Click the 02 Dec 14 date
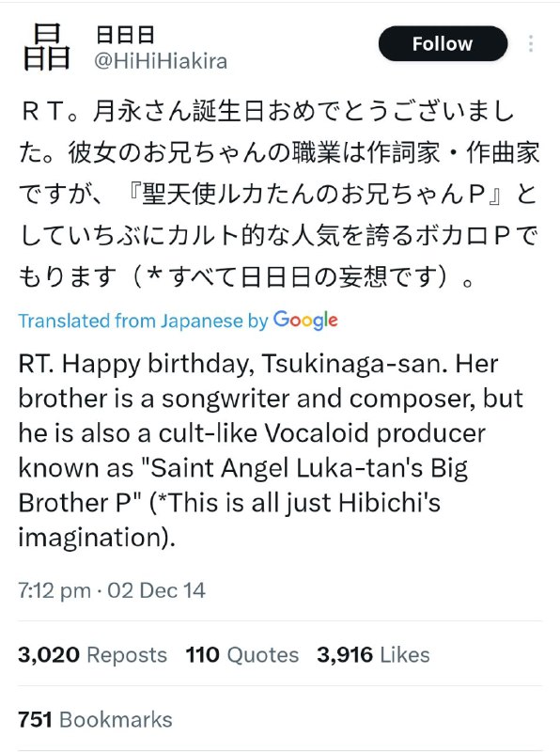 coord(156,590)
